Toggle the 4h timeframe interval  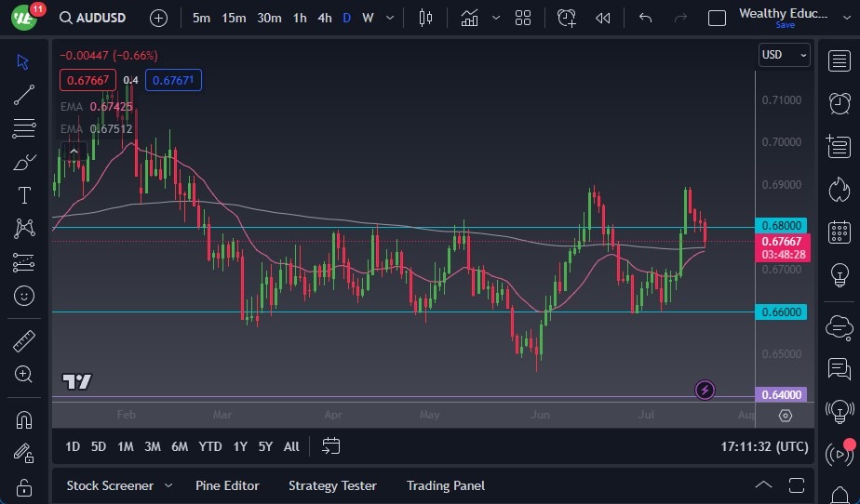pos(324,18)
